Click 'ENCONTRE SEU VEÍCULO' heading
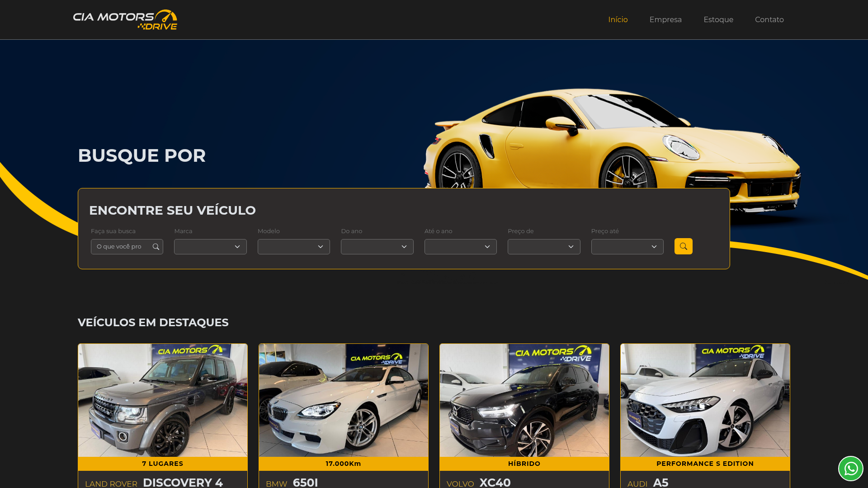Viewport: 868px width, 488px height. pos(172,211)
